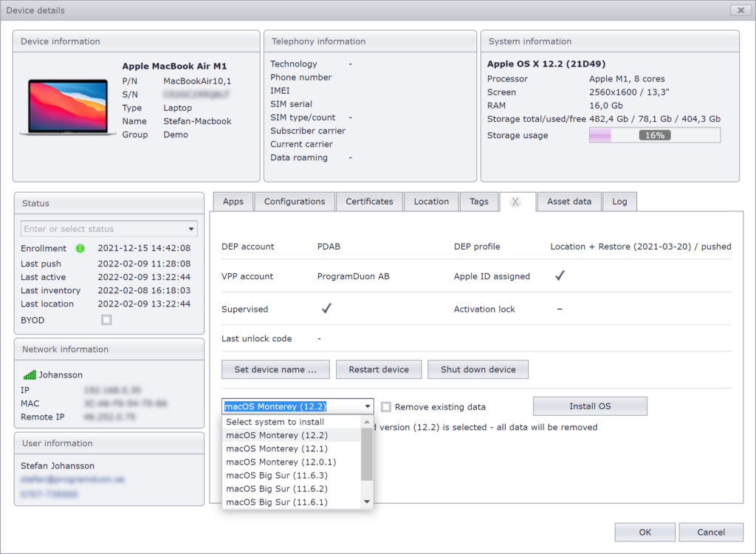Click the Supervised checkmark icon

click(x=326, y=308)
